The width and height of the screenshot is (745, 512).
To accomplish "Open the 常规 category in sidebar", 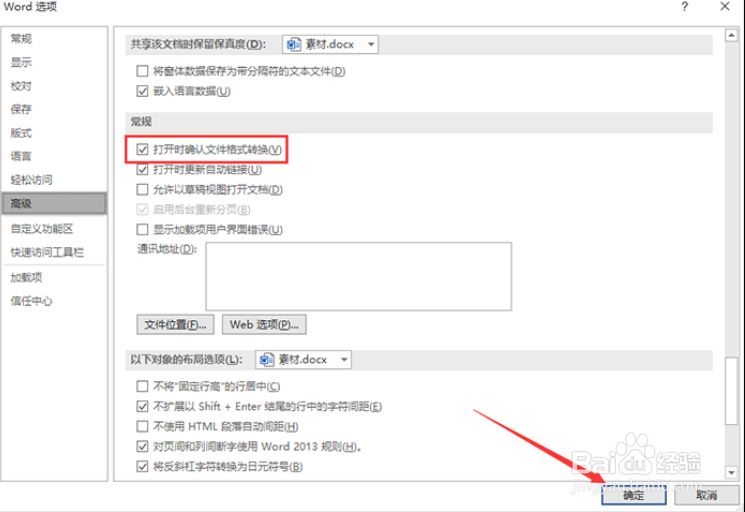I will [x=21, y=38].
